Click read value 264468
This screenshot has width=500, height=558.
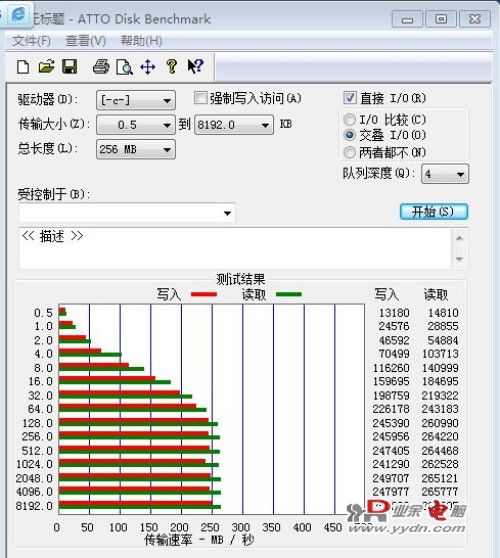(440, 451)
